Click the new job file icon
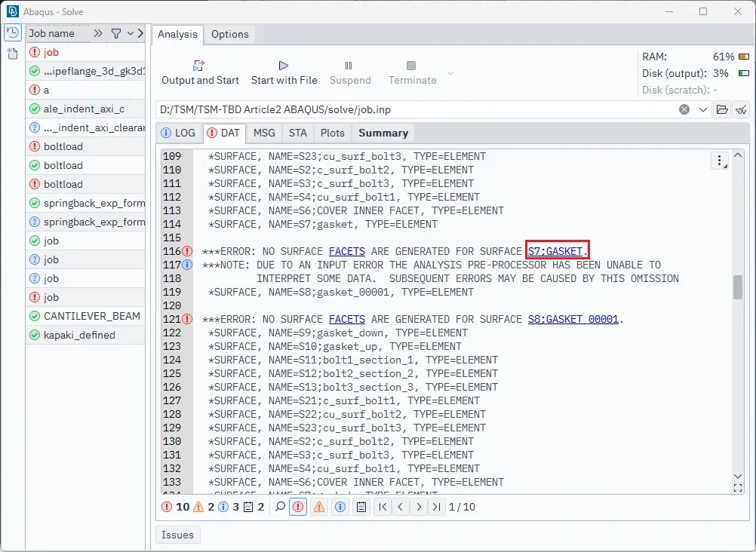The height and width of the screenshot is (552, 756). [x=13, y=53]
